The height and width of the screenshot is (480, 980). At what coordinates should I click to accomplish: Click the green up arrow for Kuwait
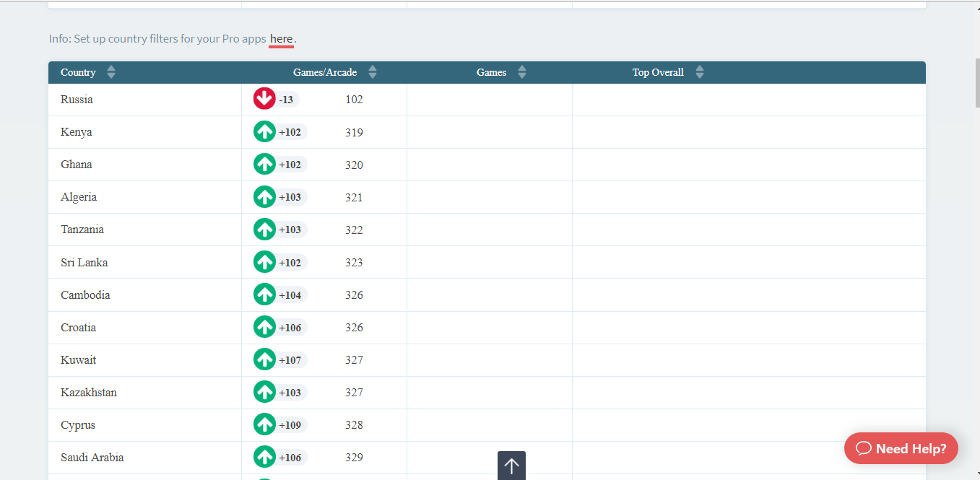pyautogui.click(x=264, y=359)
